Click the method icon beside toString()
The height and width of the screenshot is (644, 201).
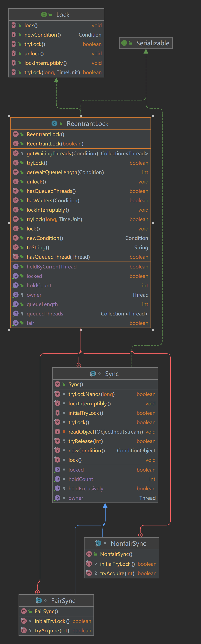coord(15,247)
